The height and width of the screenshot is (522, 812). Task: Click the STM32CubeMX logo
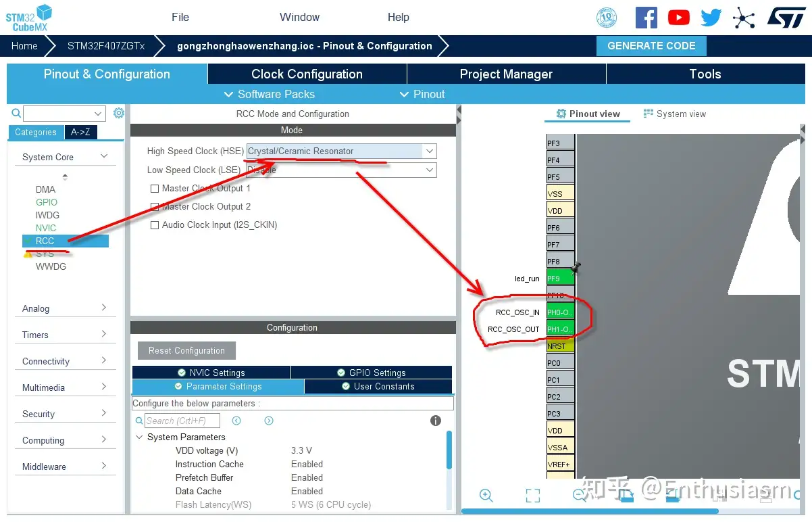click(28, 17)
